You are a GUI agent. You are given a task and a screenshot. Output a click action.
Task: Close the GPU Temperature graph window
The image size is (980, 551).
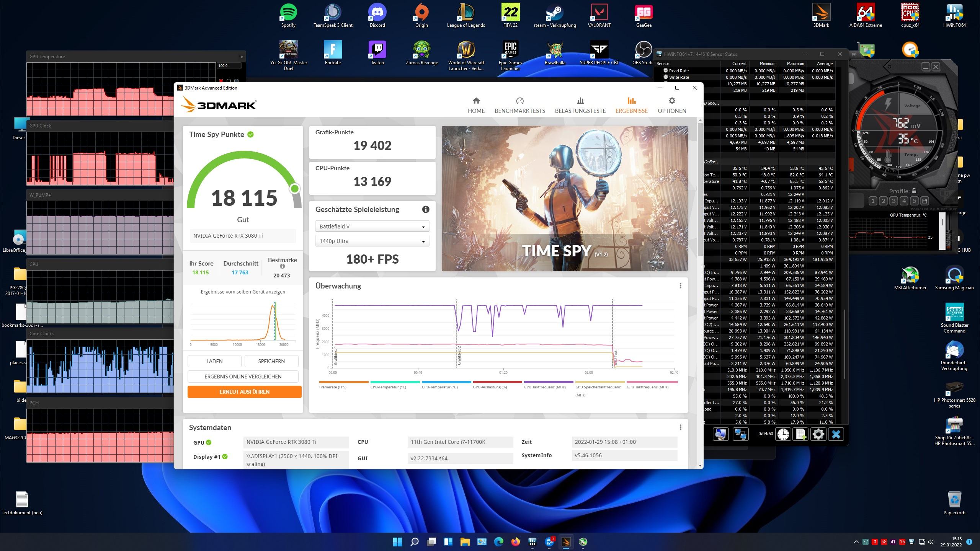pyautogui.click(x=242, y=57)
